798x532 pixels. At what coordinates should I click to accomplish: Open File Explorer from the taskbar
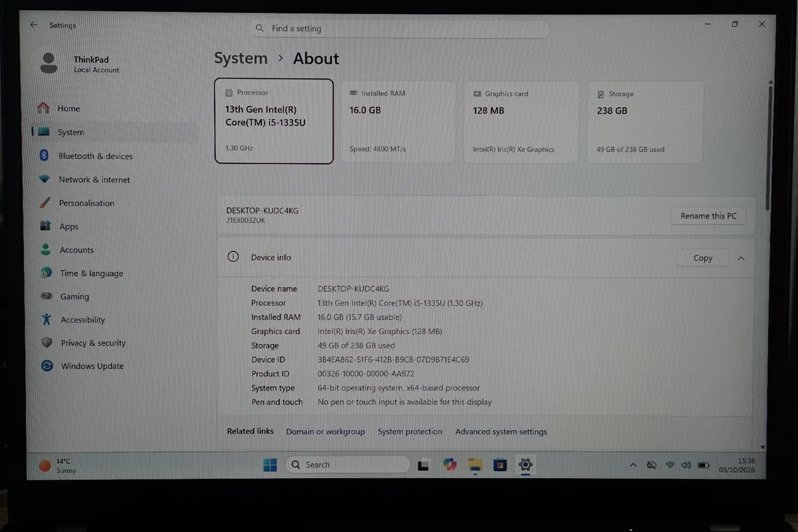[x=474, y=465]
